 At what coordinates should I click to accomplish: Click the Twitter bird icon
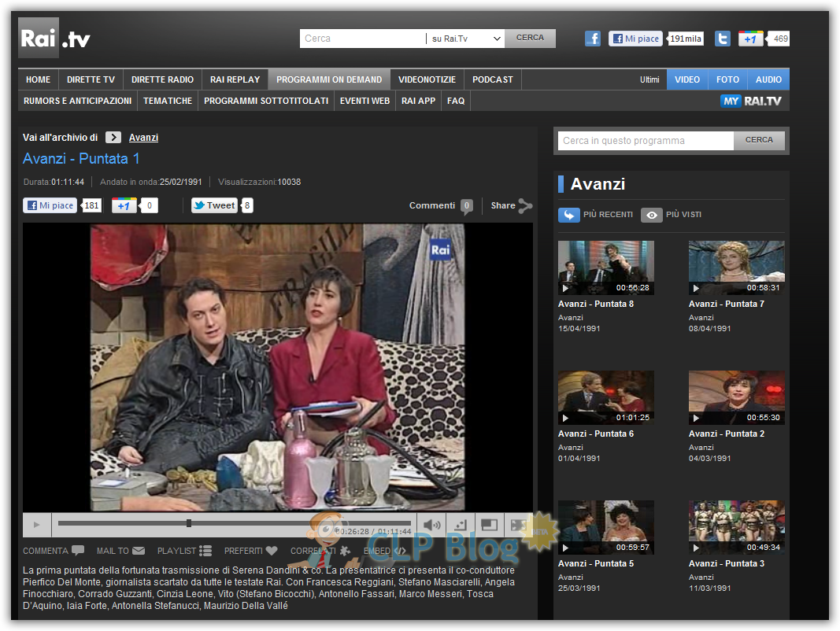(722, 38)
